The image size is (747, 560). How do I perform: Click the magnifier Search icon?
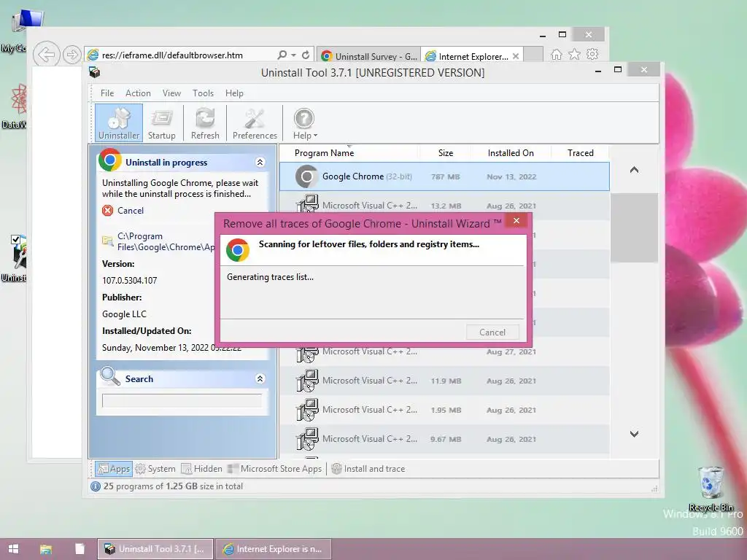click(110, 377)
